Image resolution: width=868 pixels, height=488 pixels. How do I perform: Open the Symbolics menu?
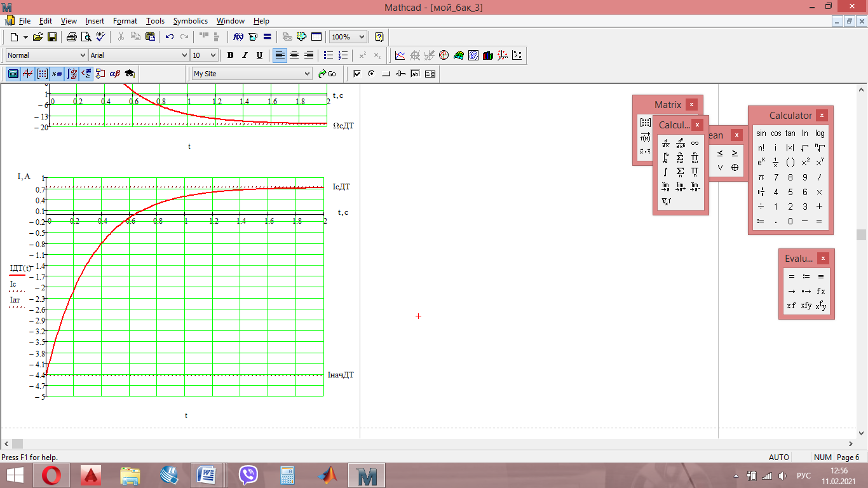191,21
